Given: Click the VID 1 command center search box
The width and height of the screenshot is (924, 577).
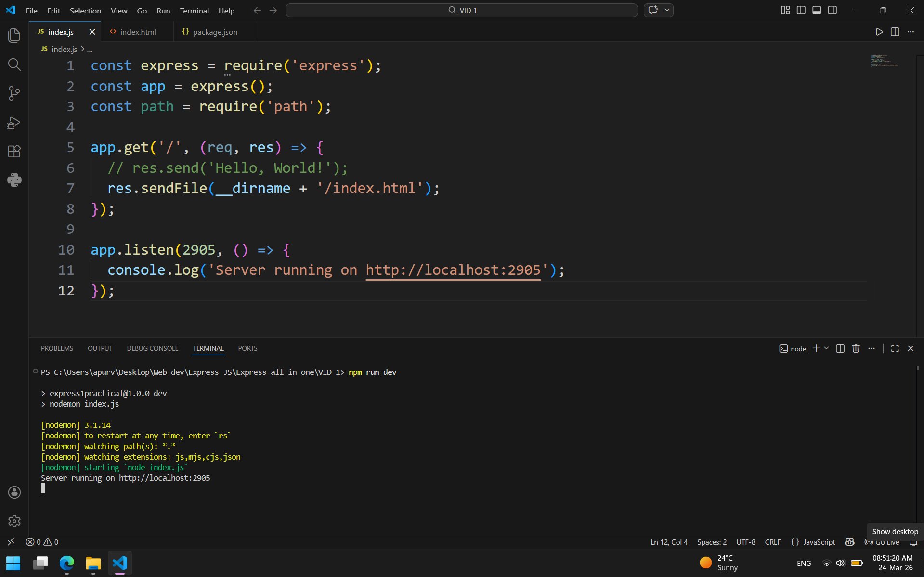Looking at the screenshot, I should point(461,10).
